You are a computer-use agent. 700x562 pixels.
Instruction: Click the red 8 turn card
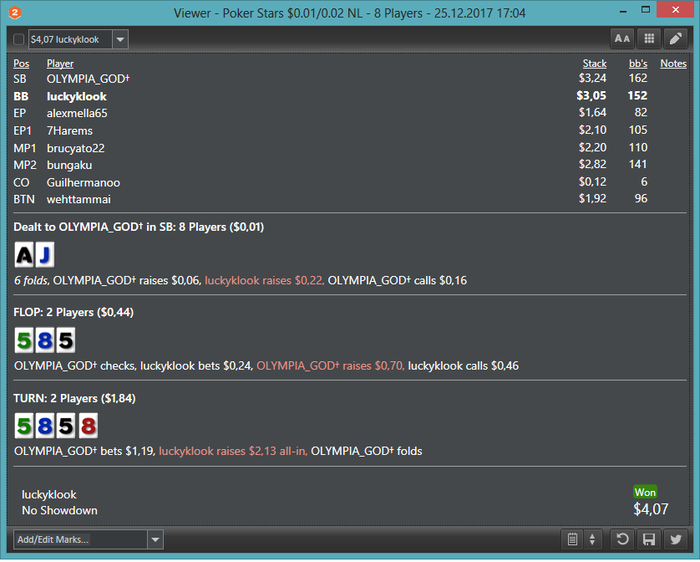coord(88,425)
